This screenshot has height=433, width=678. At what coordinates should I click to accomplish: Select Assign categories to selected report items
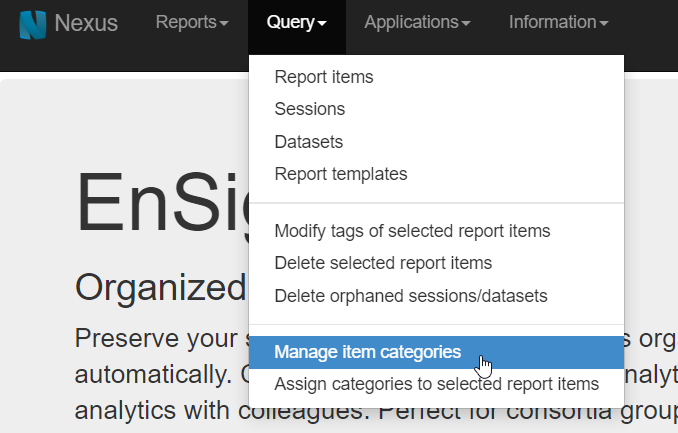point(436,384)
